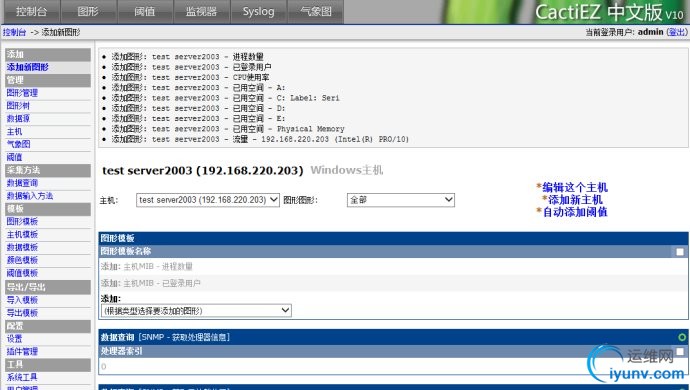This screenshot has width=690, height=390.
Task: Open 阈值 sidebar link under 管理
Action: click(14, 157)
